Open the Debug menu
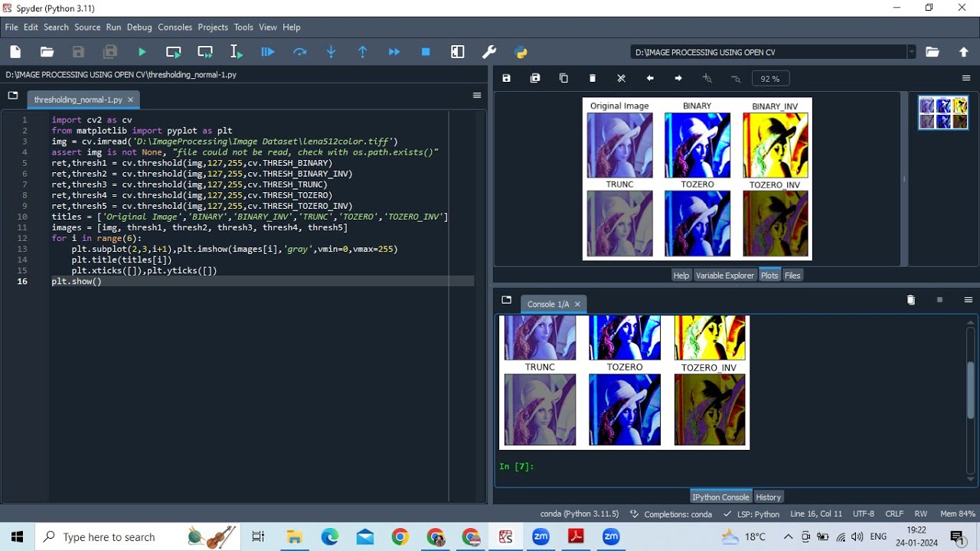This screenshot has width=980, height=551. [139, 27]
